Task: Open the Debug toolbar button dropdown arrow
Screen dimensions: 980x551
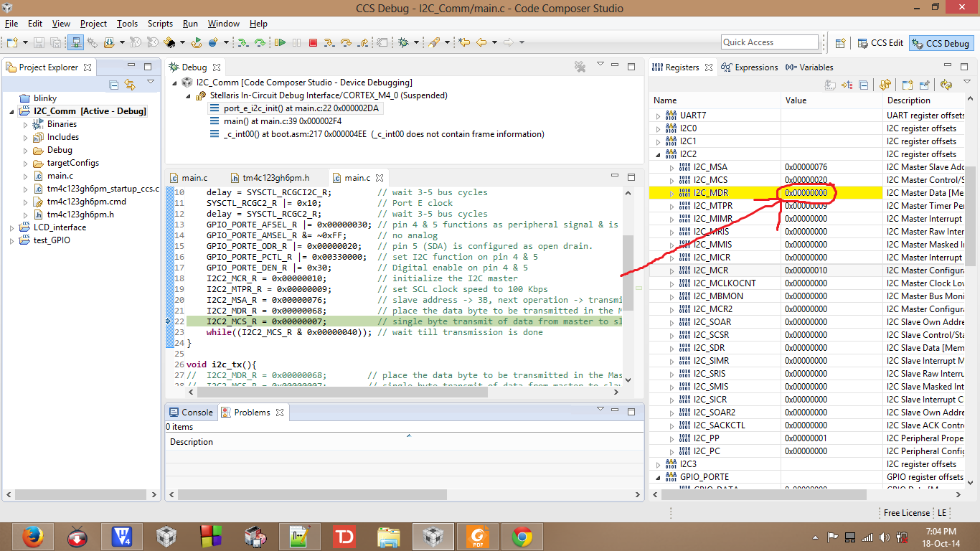Action: click(x=417, y=43)
